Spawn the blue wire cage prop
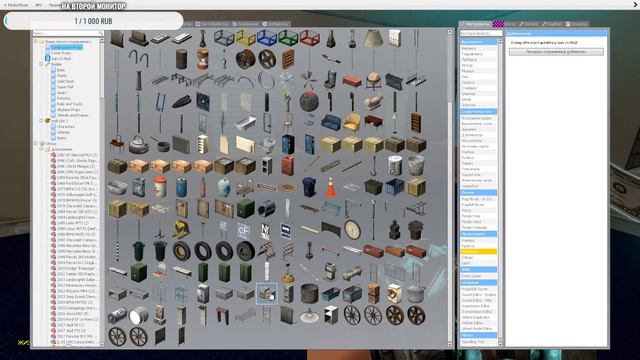The height and width of the screenshot is (360, 640). pos(267,38)
